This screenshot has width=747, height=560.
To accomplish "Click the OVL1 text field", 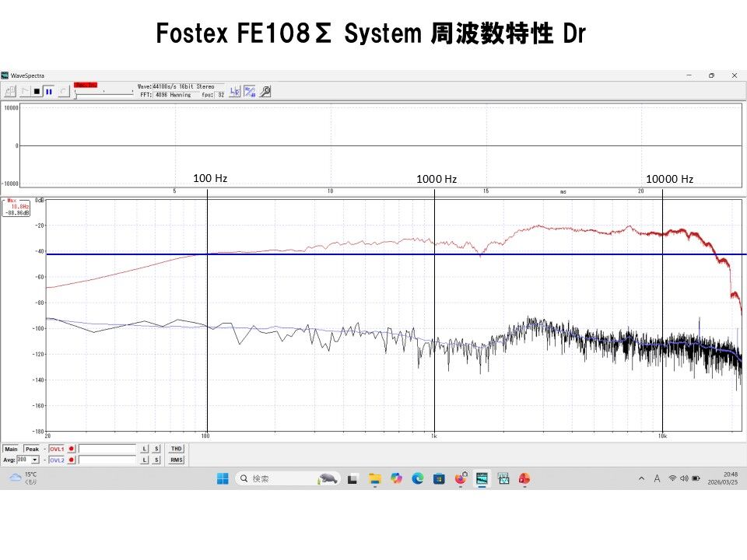I will click(107, 449).
